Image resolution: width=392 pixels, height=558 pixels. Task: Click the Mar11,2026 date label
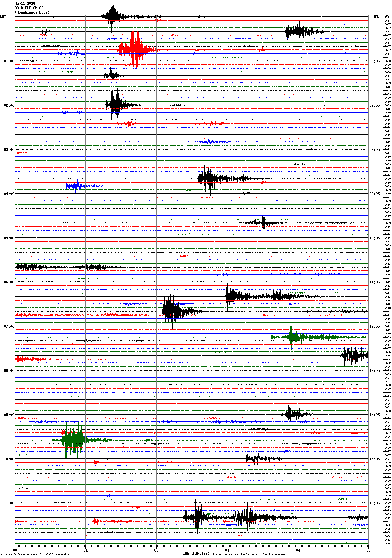25,4
